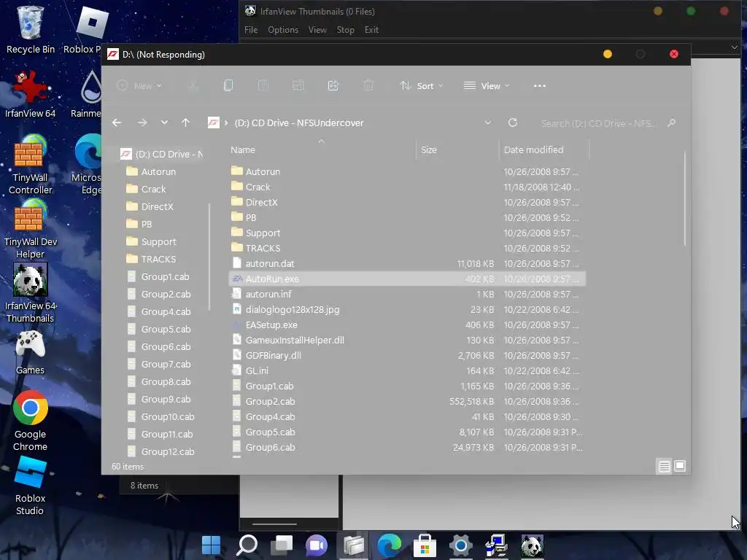Viewport: 747px width, 560px height.
Task: Launch Google Chrome from desktop
Action: (30, 421)
